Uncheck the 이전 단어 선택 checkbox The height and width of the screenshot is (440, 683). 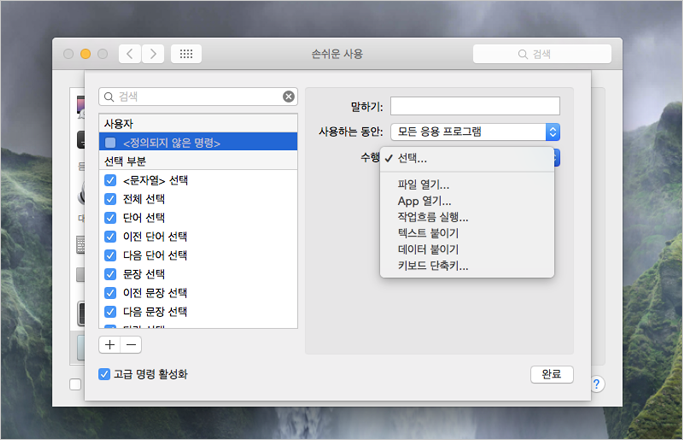click(x=111, y=237)
